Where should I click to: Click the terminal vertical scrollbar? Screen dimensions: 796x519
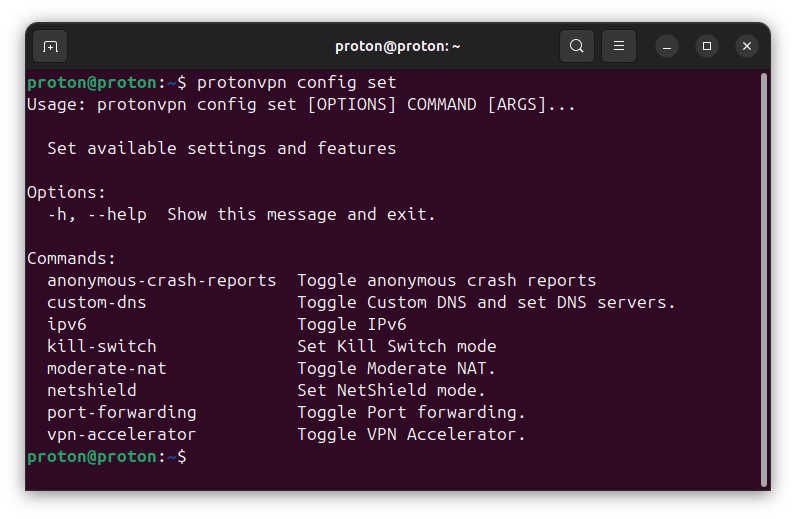[x=764, y=280]
